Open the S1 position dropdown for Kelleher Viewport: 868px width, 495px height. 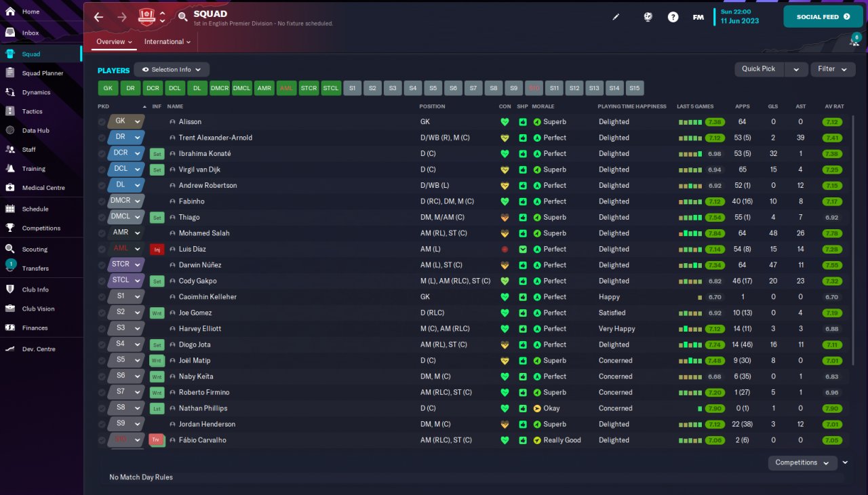coord(126,296)
